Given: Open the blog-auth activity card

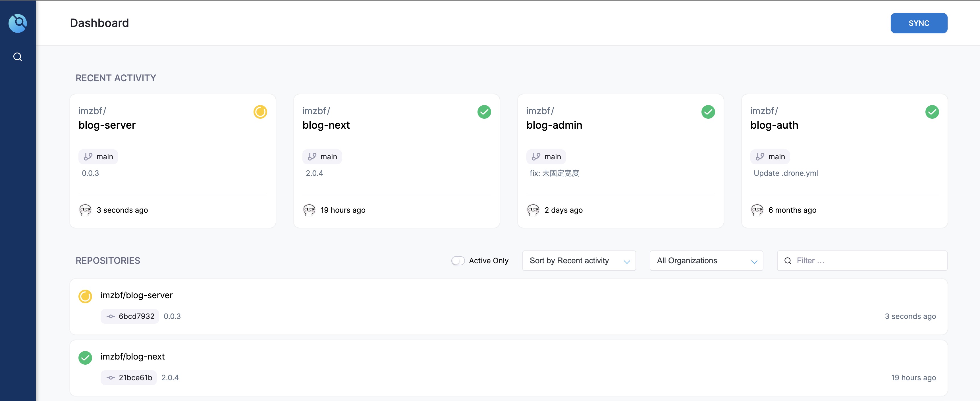Looking at the screenshot, I should (x=844, y=161).
